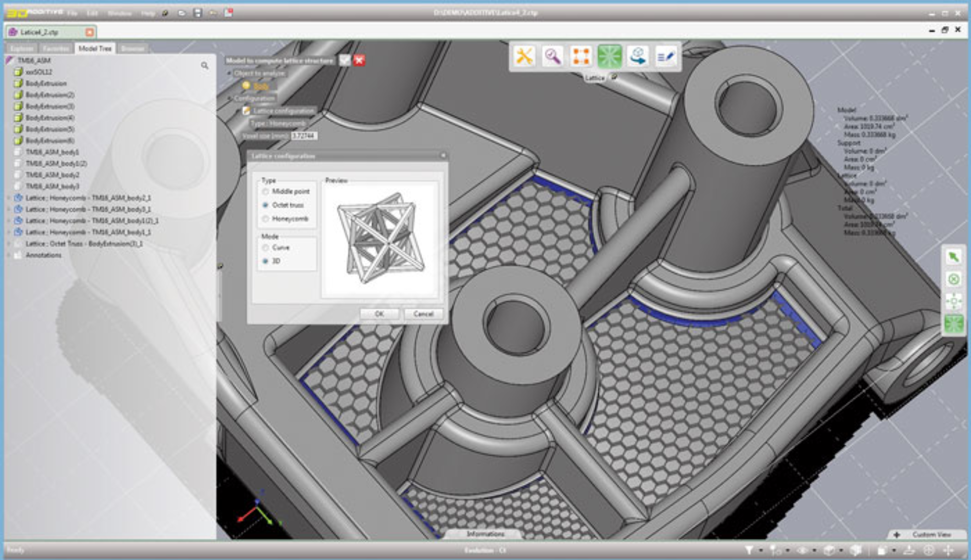The height and width of the screenshot is (560, 971).
Task: Switch lattice Mode to Curve
Action: 266,248
